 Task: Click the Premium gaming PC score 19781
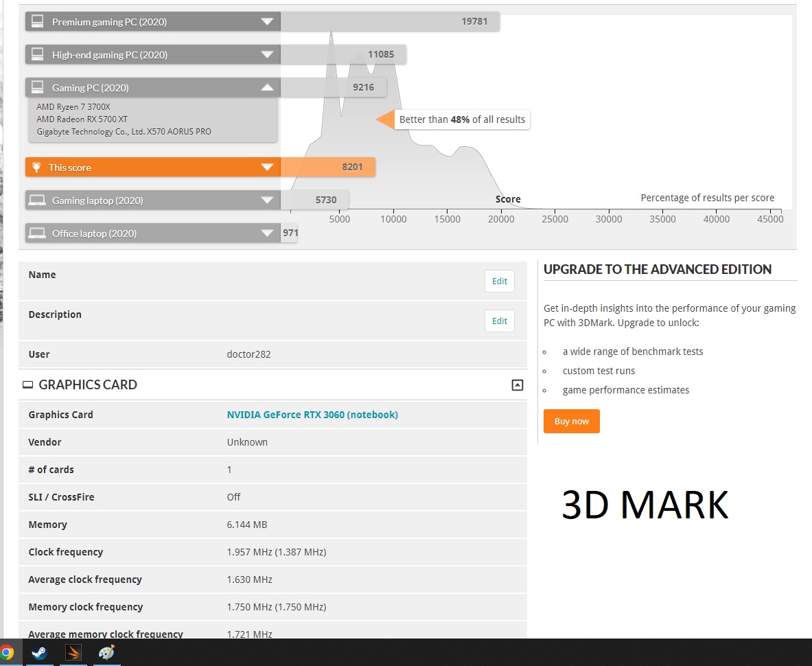pyautogui.click(x=474, y=21)
